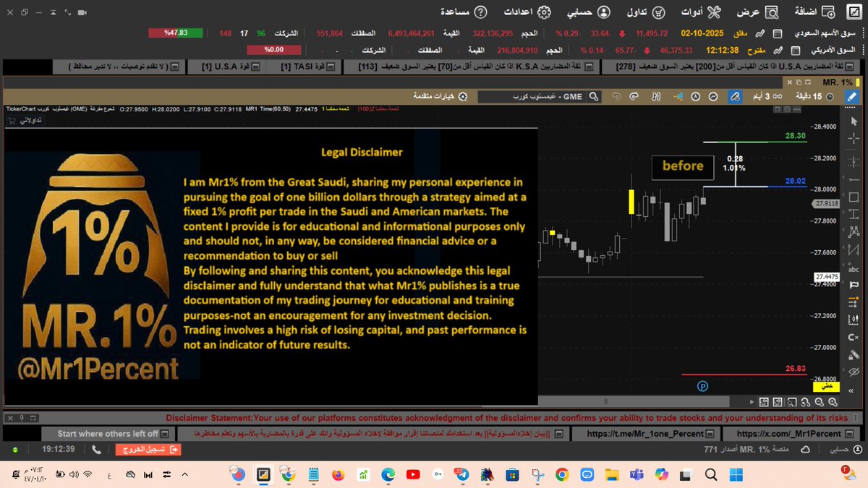Click the red %0.00 market bar

click(273, 50)
